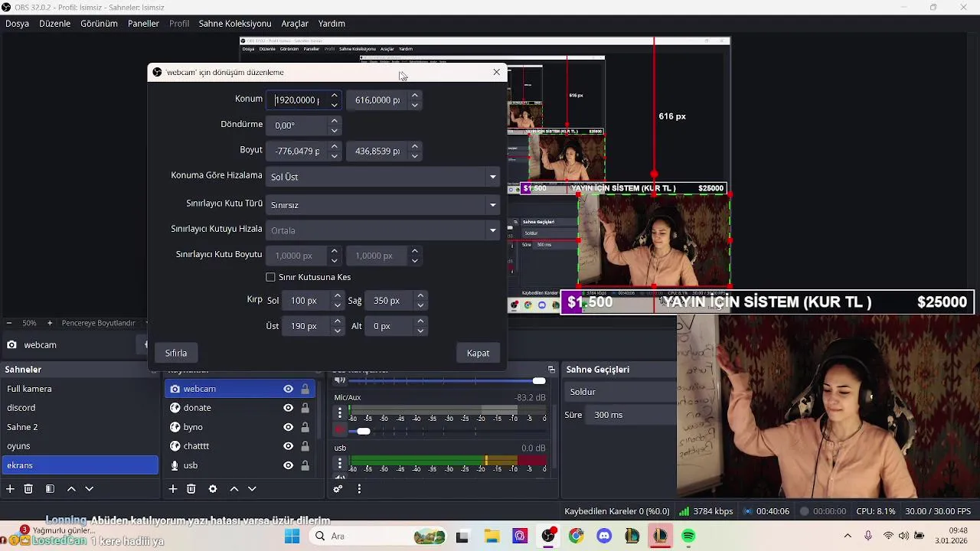Toggle lock on donate source
The image size is (980, 551).
pyautogui.click(x=305, y=408)
